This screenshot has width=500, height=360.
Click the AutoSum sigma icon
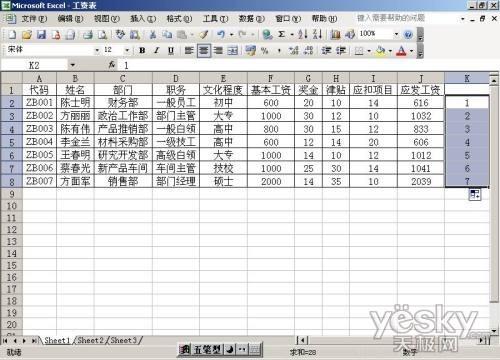282,34
